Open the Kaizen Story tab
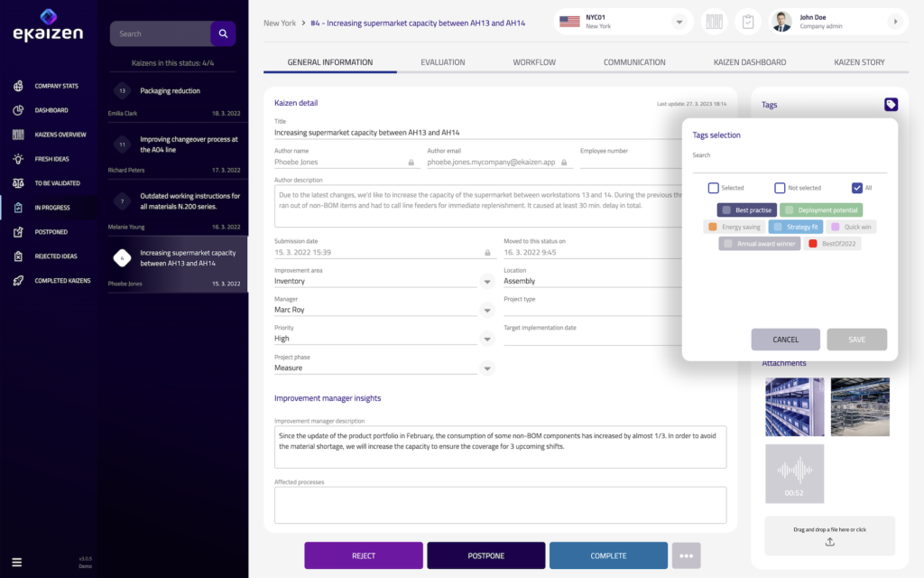Viewport: 924px width, 578px height. 859,62
